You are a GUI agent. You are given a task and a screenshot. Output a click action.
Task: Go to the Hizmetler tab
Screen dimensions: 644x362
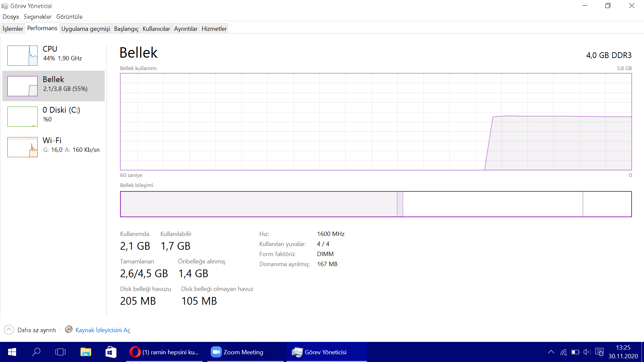click(x=214, y=29)
